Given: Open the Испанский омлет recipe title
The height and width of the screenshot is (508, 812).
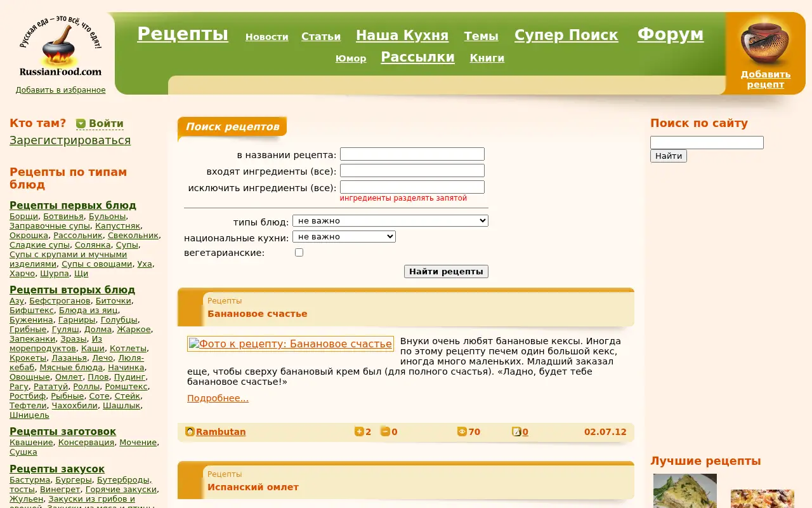Looking at the screenshot, I should (253, 487).
